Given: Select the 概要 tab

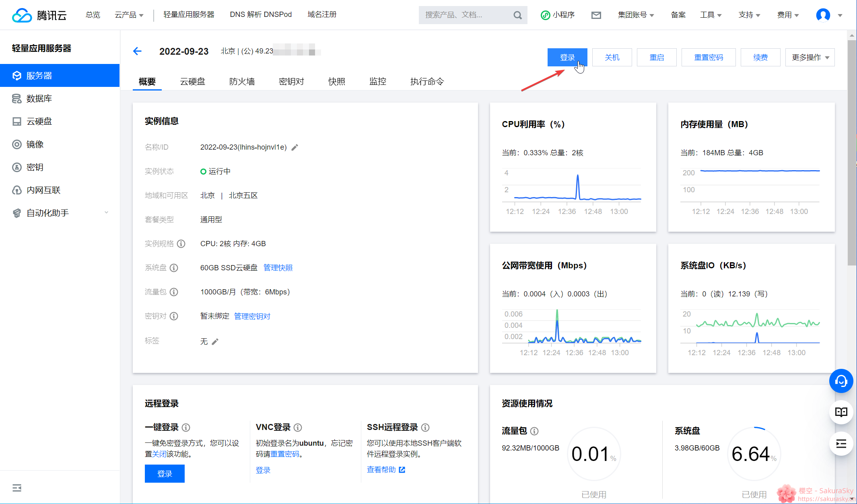Looking at the screenshot, I should [147, 82].
